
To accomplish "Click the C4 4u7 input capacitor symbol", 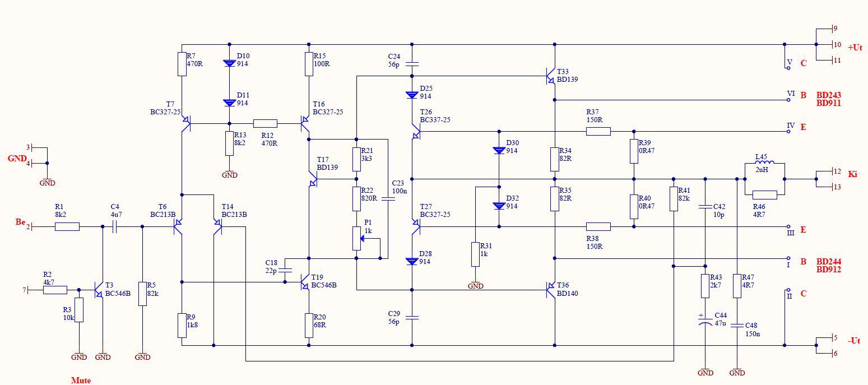I will (115, 226).
